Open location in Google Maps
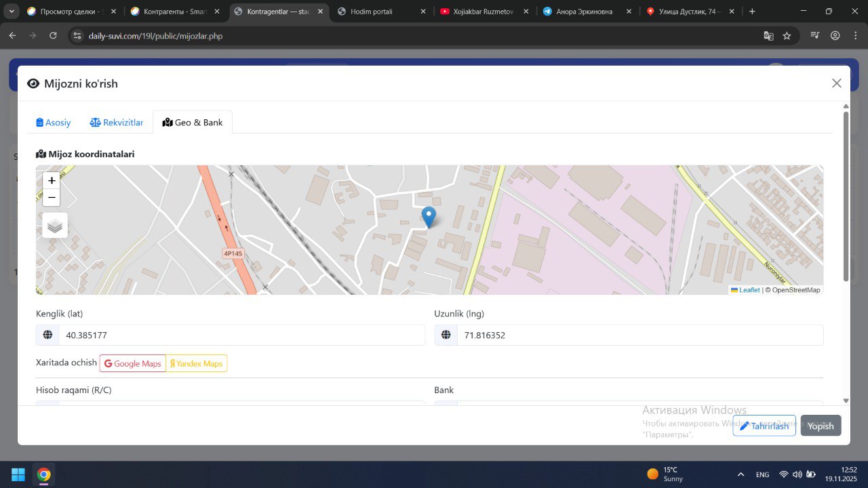The width and height of the screenshot is (868, 488). (x=133, y=363)
